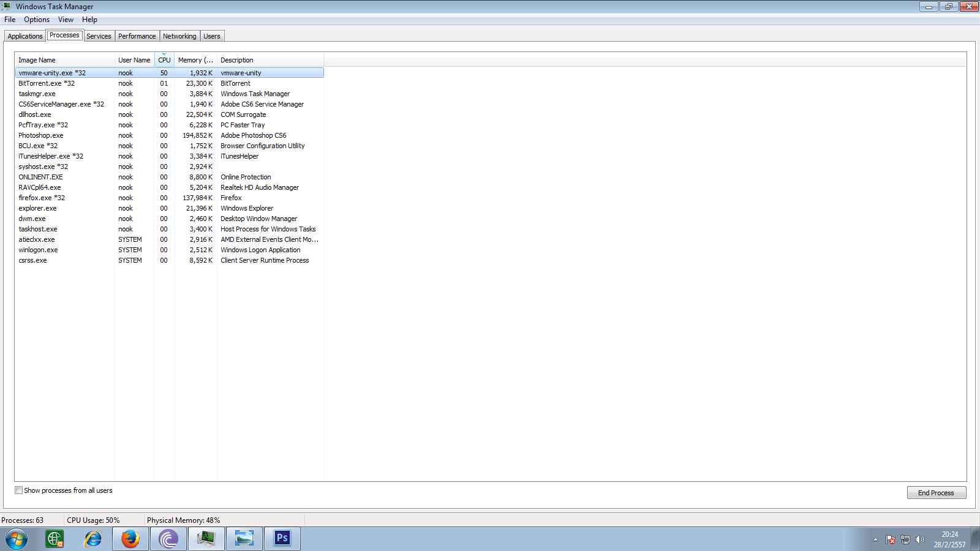Select the atieclxx.exe process

click(x=170, y=239)
